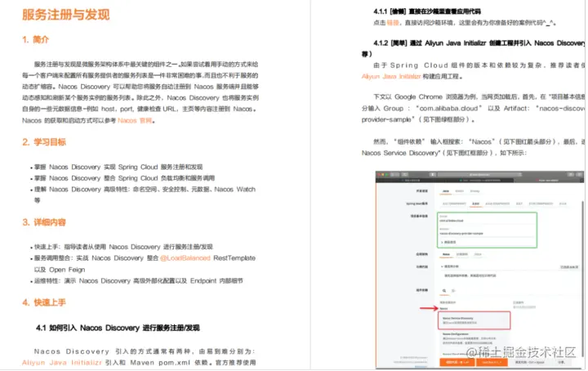588x371 pixels.
Task: Click the second orange button at screenshot bottom
Action: click(492, 362)
